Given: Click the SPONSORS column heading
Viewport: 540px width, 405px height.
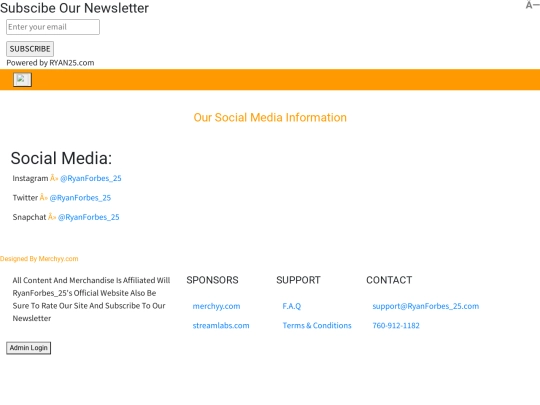Looking at the screenshot, I should point(212,280).
